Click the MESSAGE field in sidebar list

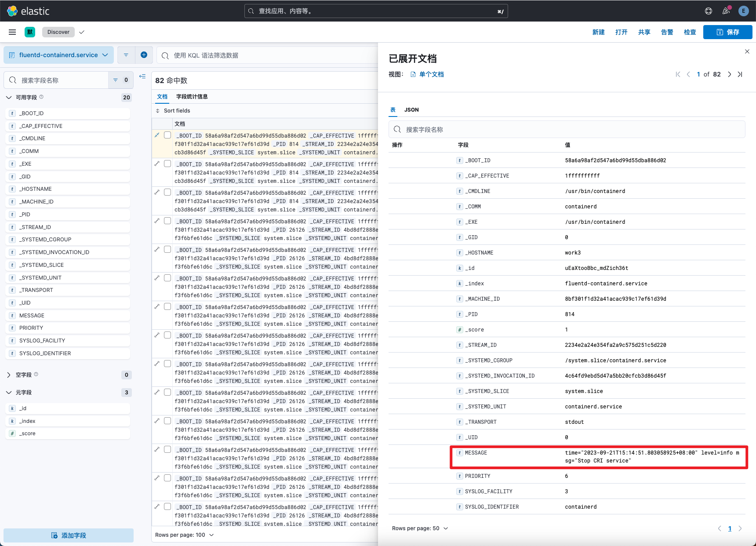pos(68,316)
